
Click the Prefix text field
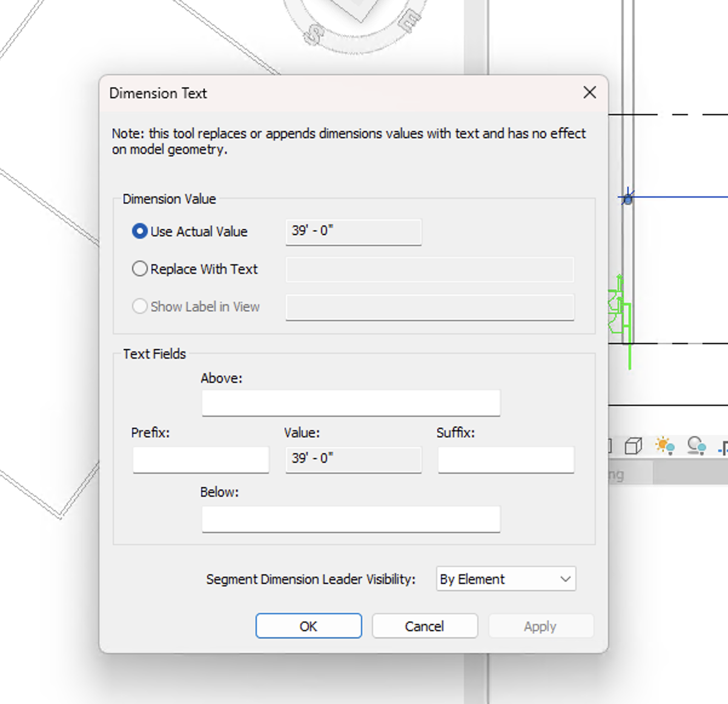pyautogui.click(x=200, y=459)
